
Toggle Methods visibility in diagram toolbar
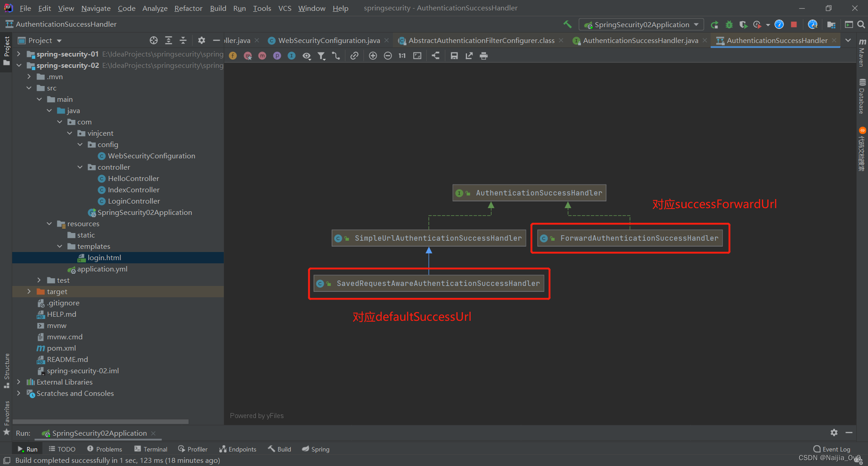pyautogui.click(x=262, y=56)
